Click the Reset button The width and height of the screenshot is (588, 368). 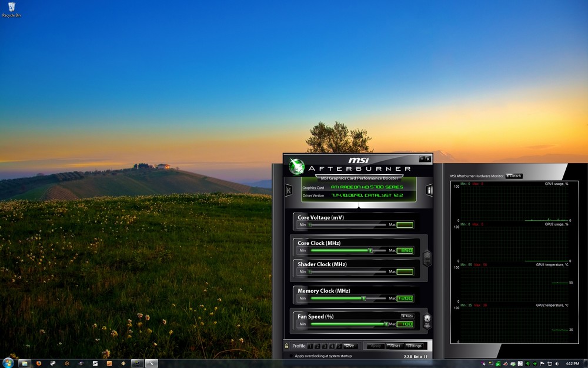(395, 346)
